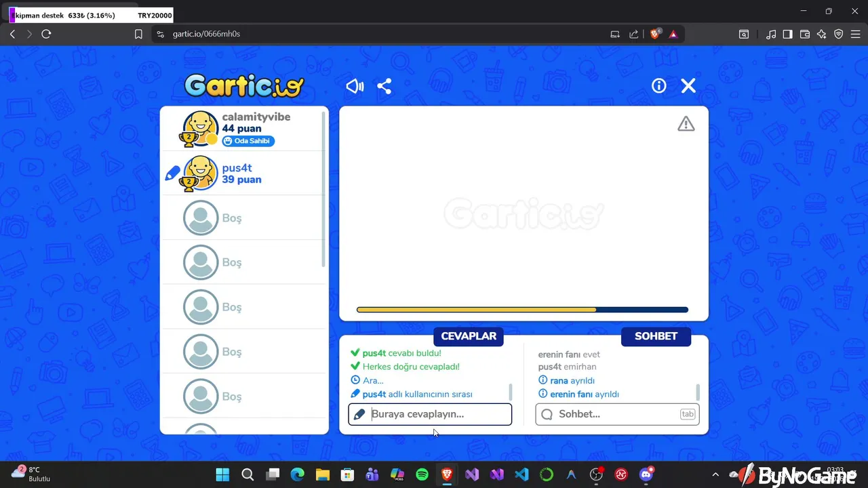Click the first empty Boş player slot
Viewport: 868px width, 488px height.
pyautogui.click(x=244, y=218)
